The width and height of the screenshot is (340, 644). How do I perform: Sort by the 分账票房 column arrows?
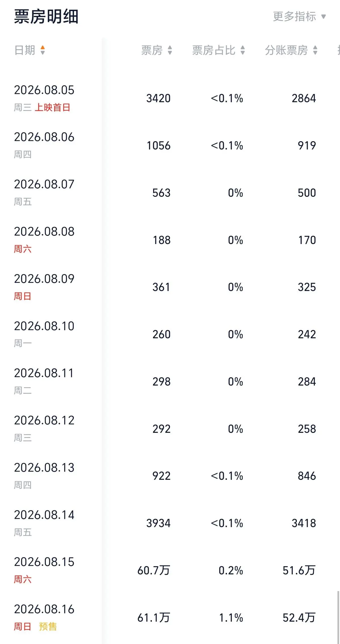[315, 50]
